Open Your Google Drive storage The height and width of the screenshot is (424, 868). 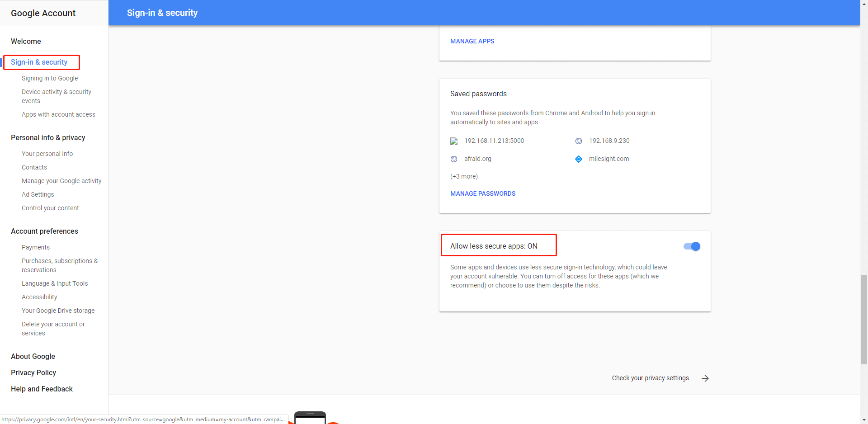58,311
